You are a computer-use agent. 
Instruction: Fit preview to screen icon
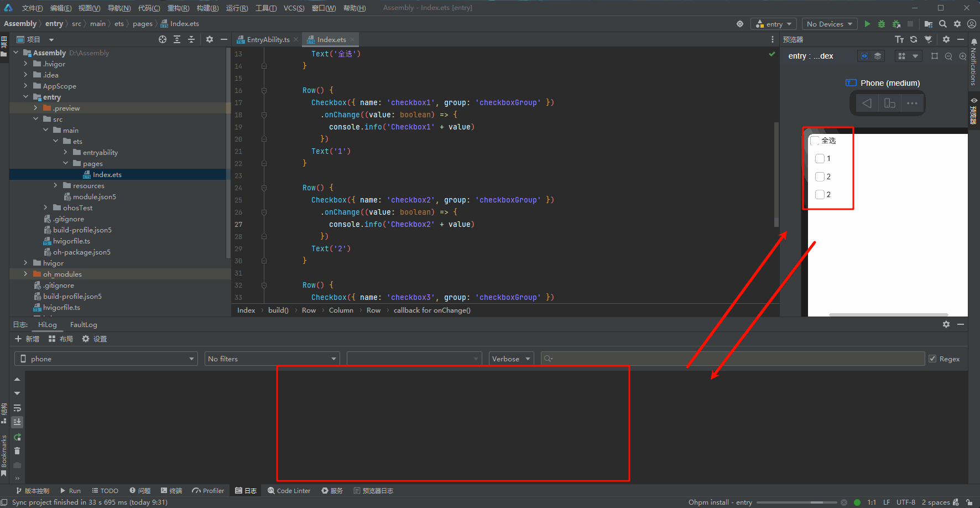935,56
